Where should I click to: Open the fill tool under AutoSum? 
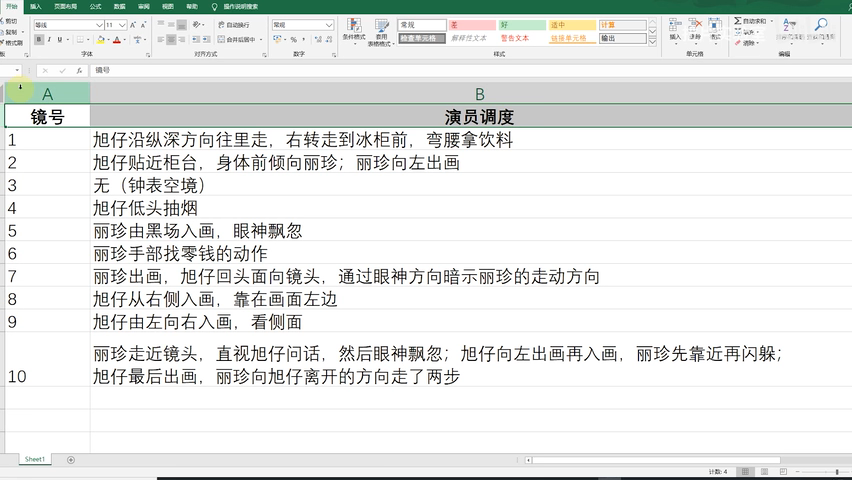(745, 32)
